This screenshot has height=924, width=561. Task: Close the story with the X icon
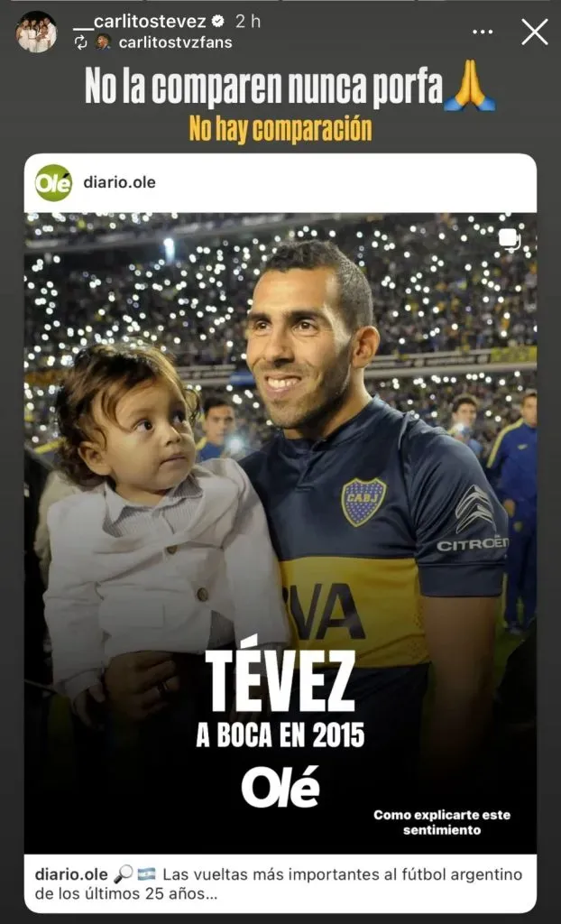535,32
